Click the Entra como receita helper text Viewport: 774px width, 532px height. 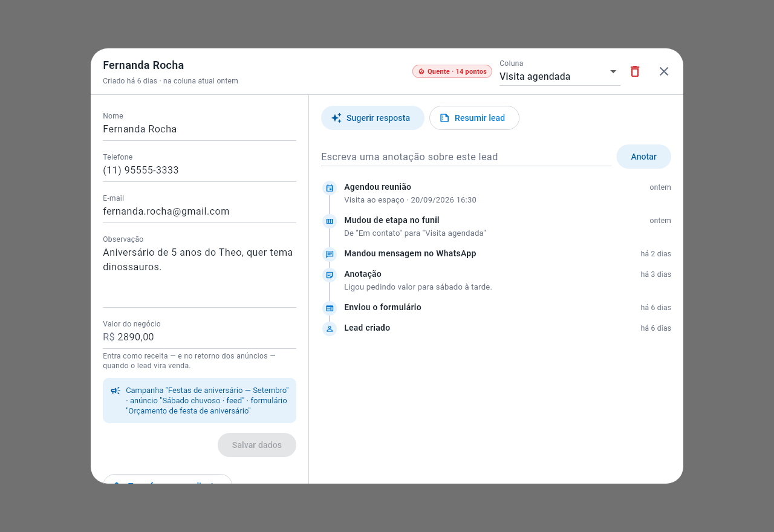189,361
